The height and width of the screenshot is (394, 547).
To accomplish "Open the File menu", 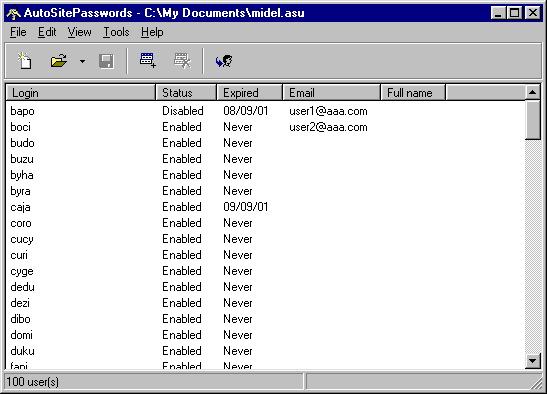I will click(18, 32).
